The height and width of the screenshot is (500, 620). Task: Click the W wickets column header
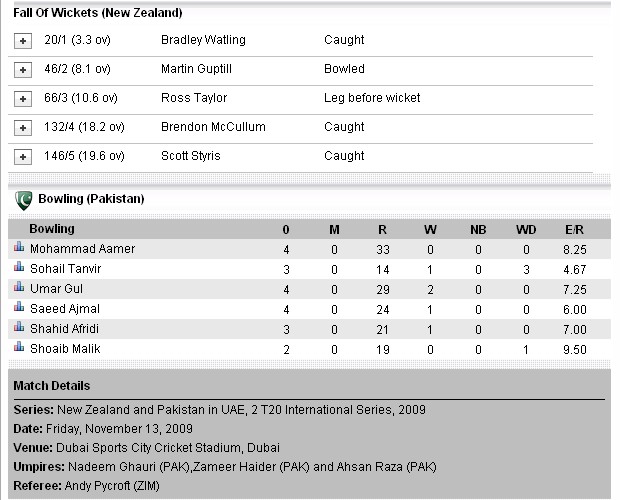coord(430,230)
